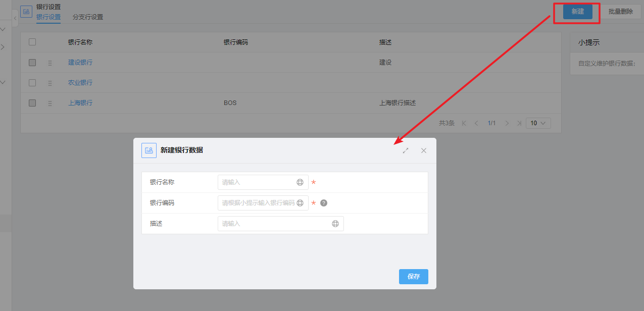Click drag handle for 农业银行 row

50,83
